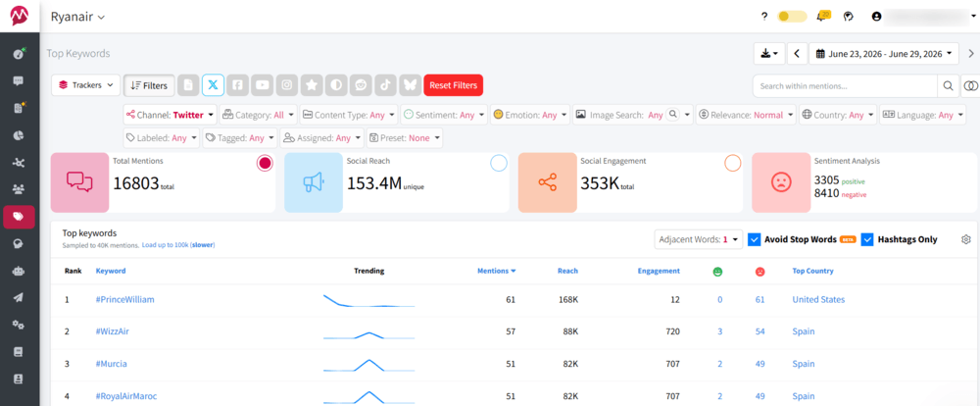Filter by Instagram channel icon
The width and height of the screenshot is (980, 406).
[x=287, y=85]
